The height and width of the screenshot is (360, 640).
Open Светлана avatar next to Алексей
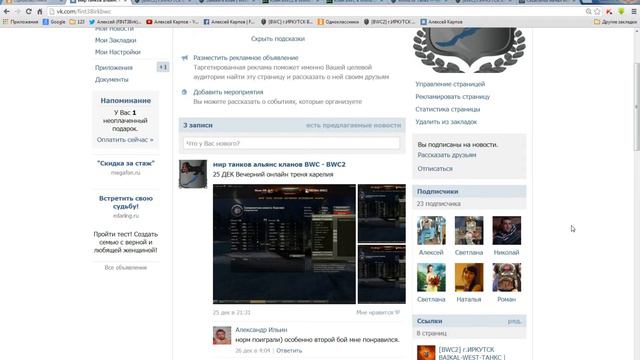point(469,231)
